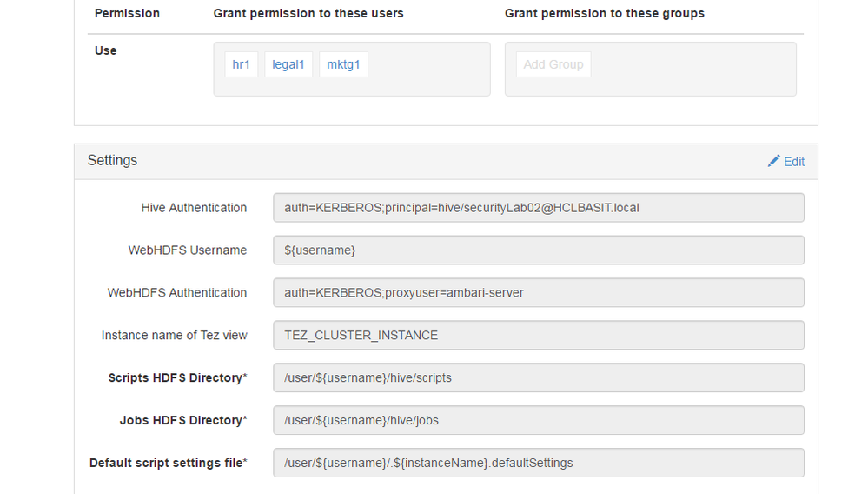Click the Scripts HDFS Directory label
Screen dimensions: 868x494
pos(177,378)
